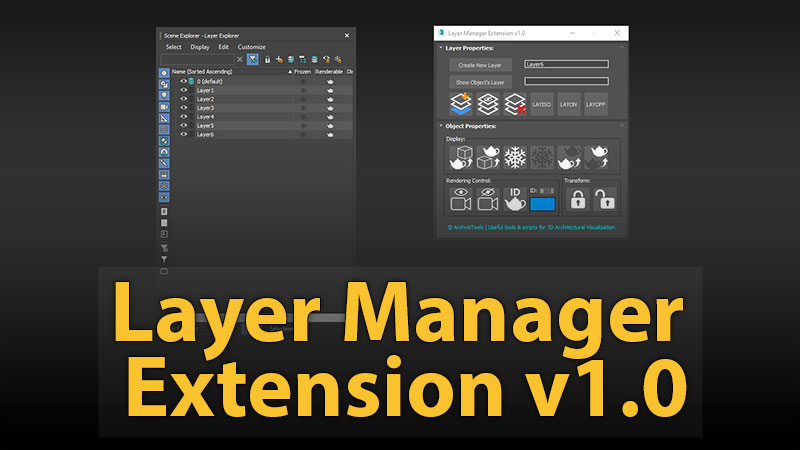
Task: Click the blue color swatch in Rendering Control
Action: [x=542, y=204]
